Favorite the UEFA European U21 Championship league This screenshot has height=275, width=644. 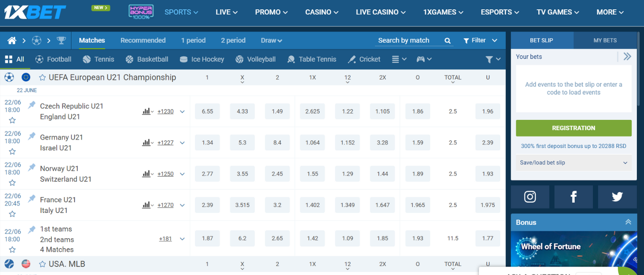pos(43,77)
